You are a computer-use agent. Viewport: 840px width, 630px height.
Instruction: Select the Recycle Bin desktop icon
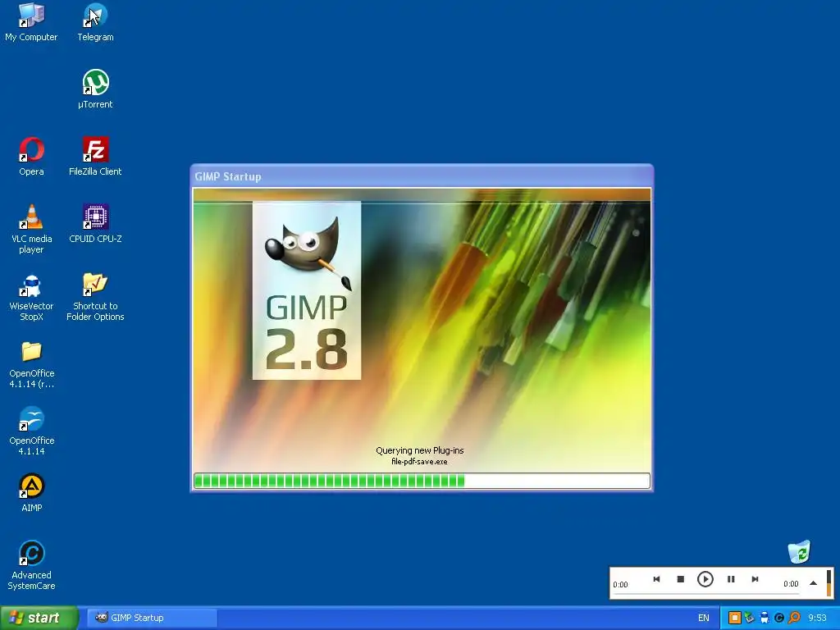click(x=799, y=552)
